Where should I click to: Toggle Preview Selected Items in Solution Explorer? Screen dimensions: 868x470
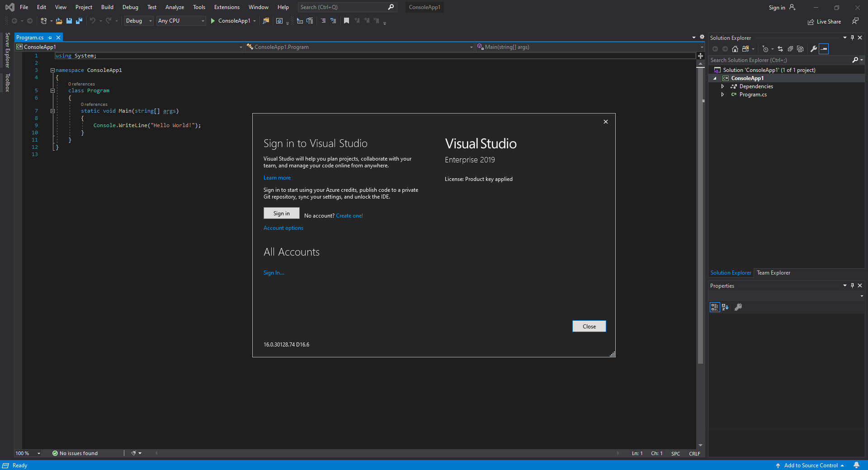824,49
